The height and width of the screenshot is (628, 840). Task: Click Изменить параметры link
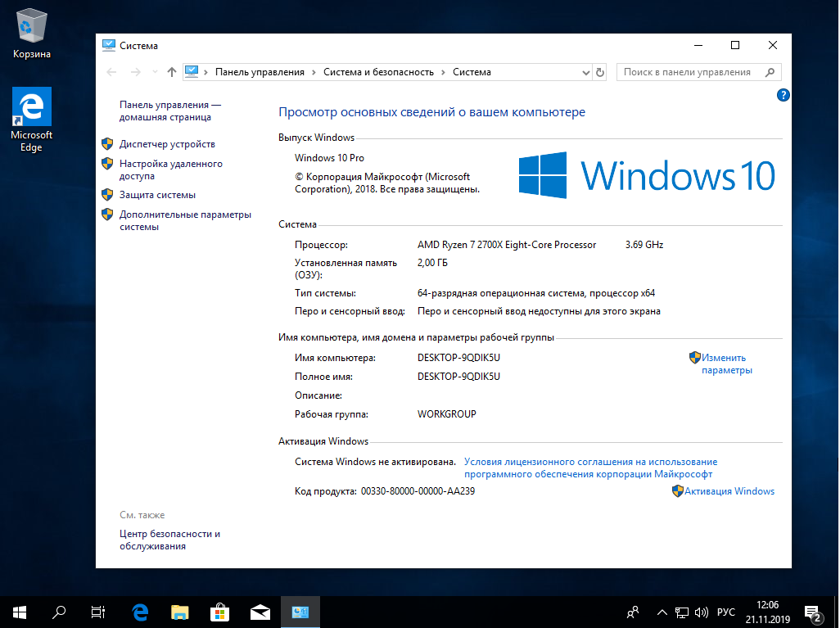tap(727, 364)
